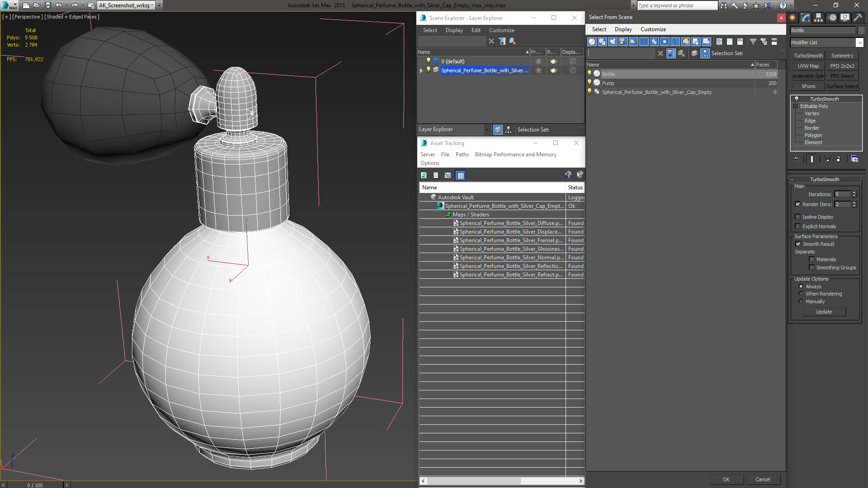
Task: Select Tree View icon in Asset Tracking
Action: [x=448, y=175]
